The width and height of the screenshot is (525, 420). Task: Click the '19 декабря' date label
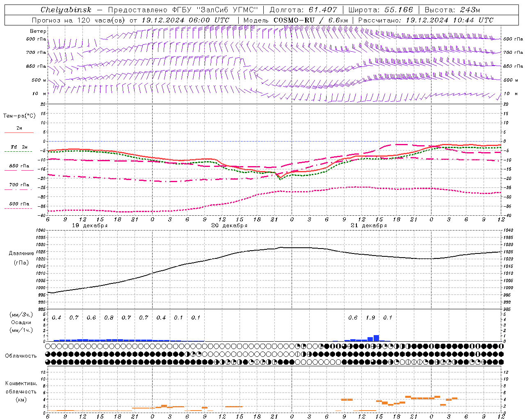(89, 226)
